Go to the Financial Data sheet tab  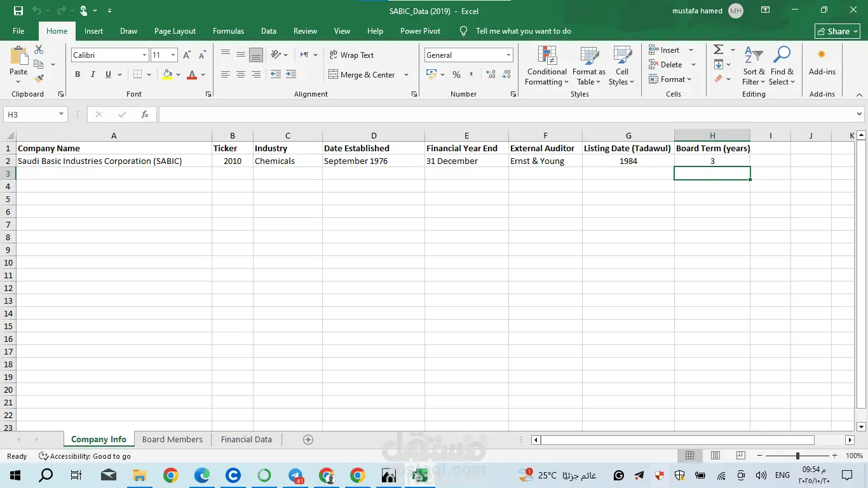point(247,440)
